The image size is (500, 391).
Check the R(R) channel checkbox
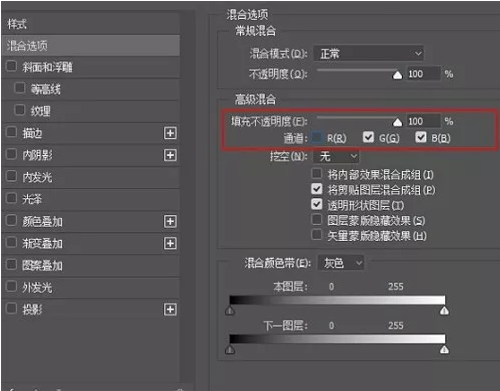coord(317,137)
